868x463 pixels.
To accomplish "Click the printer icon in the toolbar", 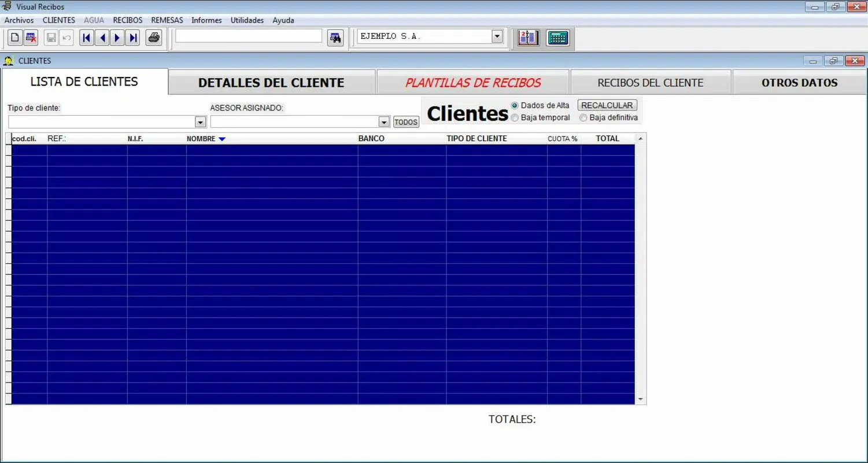I will [154, 38].
